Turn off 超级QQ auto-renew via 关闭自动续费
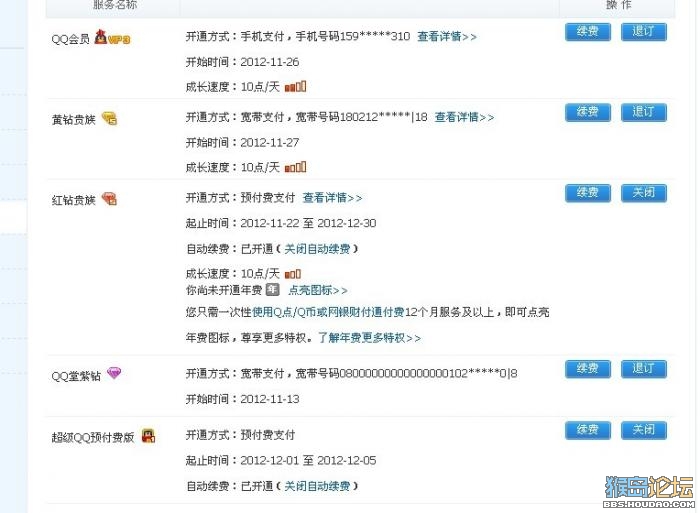This screenshot has width=700, height=513. click(x=317, y=486)
